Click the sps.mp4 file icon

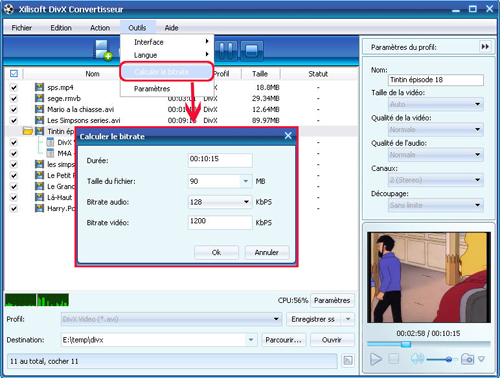tap(39, 87)
